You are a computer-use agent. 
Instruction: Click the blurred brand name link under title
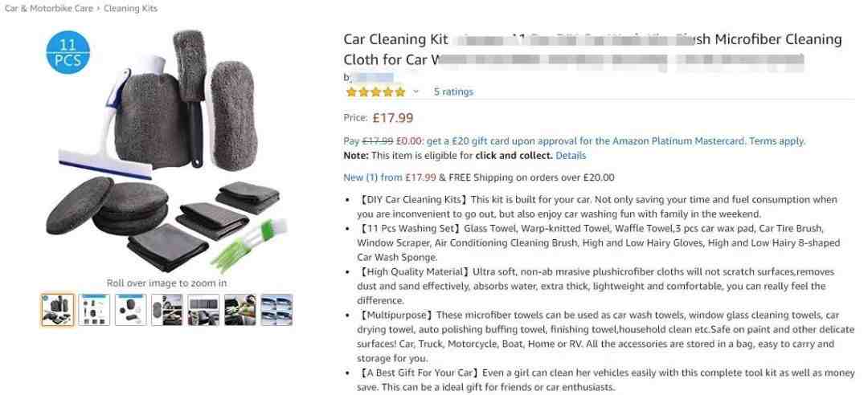[369, 77]
